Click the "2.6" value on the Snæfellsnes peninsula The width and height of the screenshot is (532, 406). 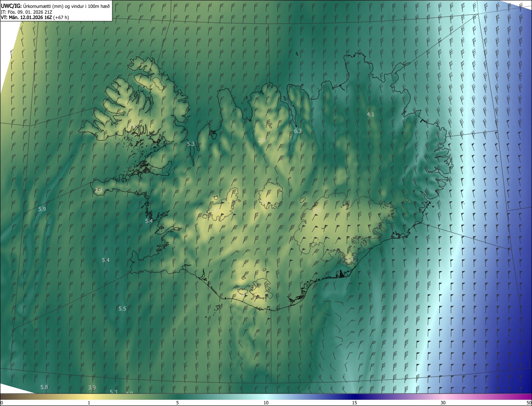(99, 190)
